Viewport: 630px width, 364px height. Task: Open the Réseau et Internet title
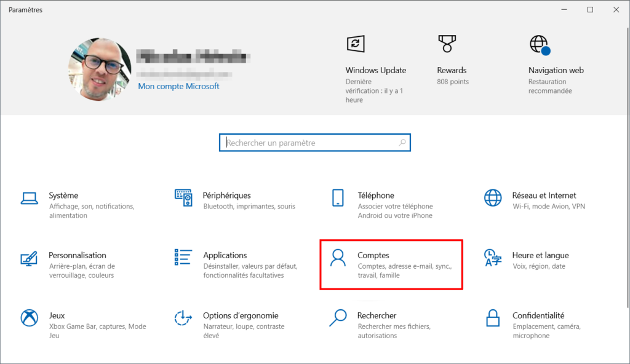(x=544, y=196)
